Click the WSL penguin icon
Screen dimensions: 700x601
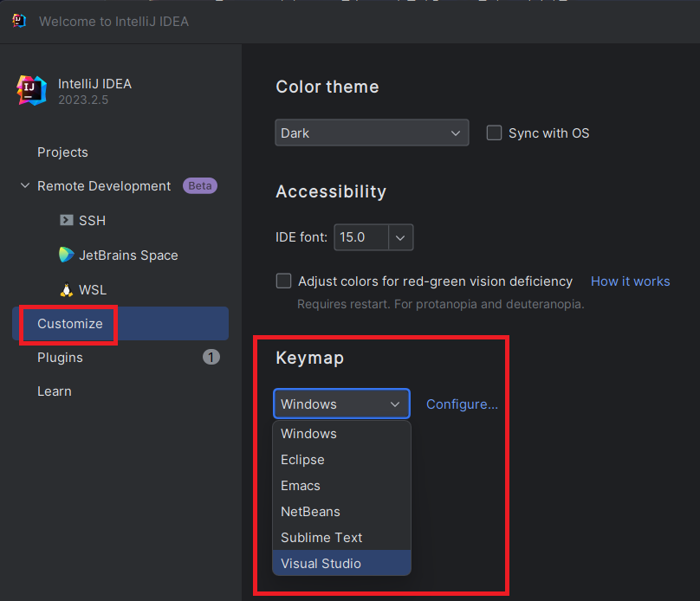click(67, 290)
